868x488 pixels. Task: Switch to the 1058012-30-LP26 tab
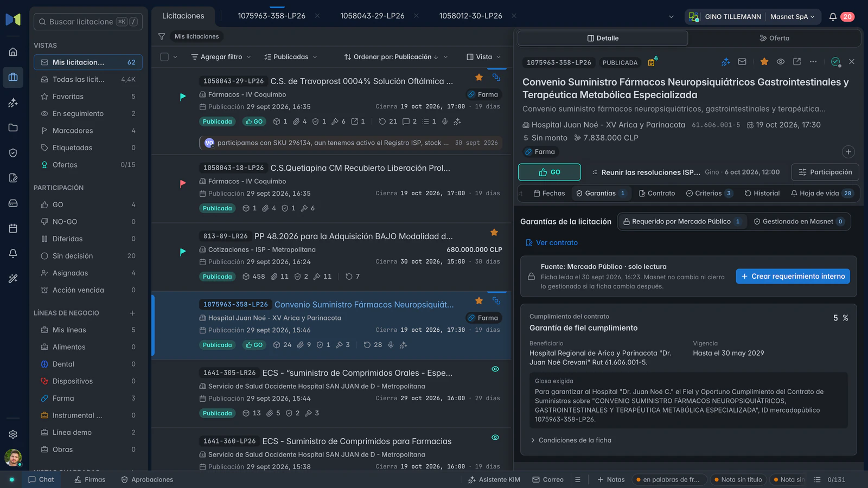[x=470, y=16]
